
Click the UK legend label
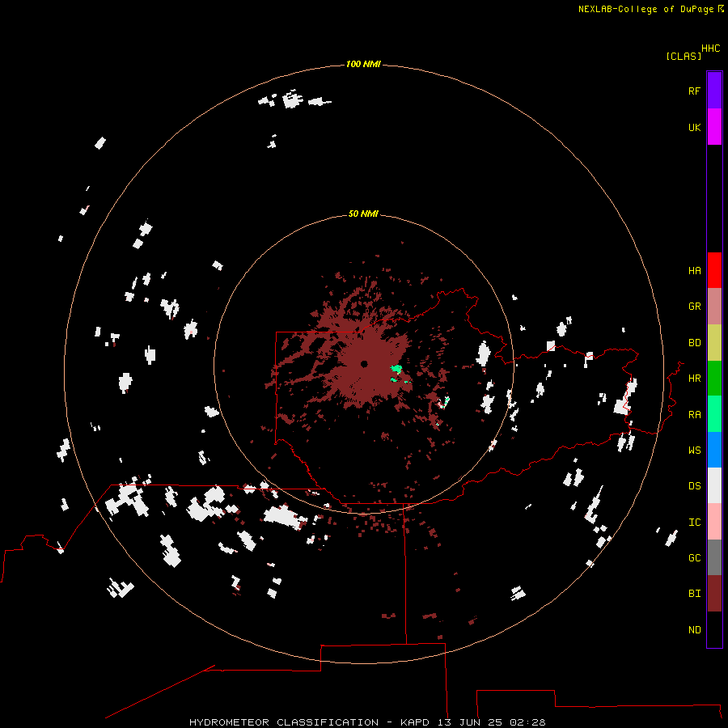694,127
